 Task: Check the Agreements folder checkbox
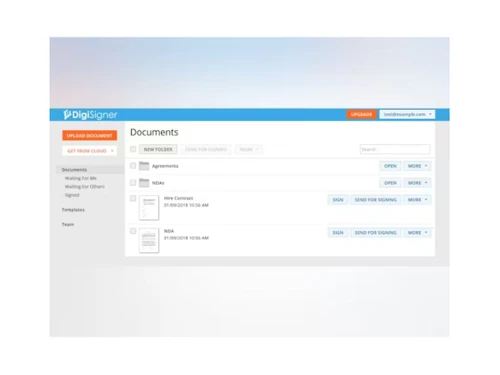133,166
